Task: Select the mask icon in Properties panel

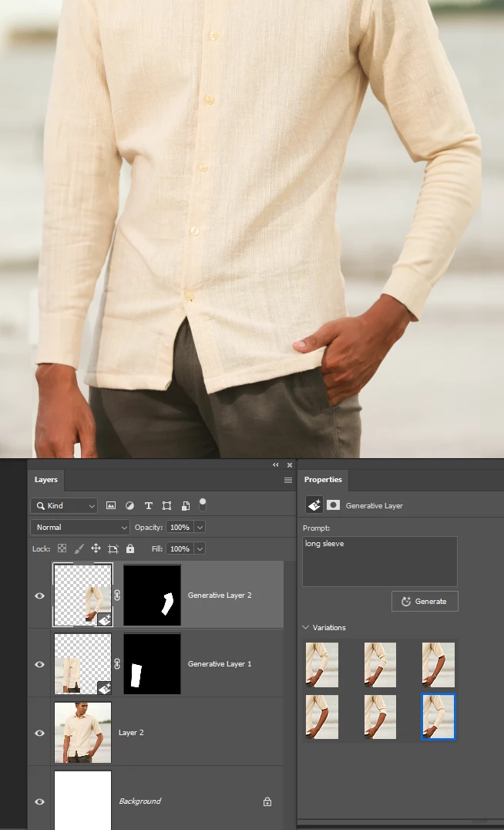Action: [x=333, y=505]
